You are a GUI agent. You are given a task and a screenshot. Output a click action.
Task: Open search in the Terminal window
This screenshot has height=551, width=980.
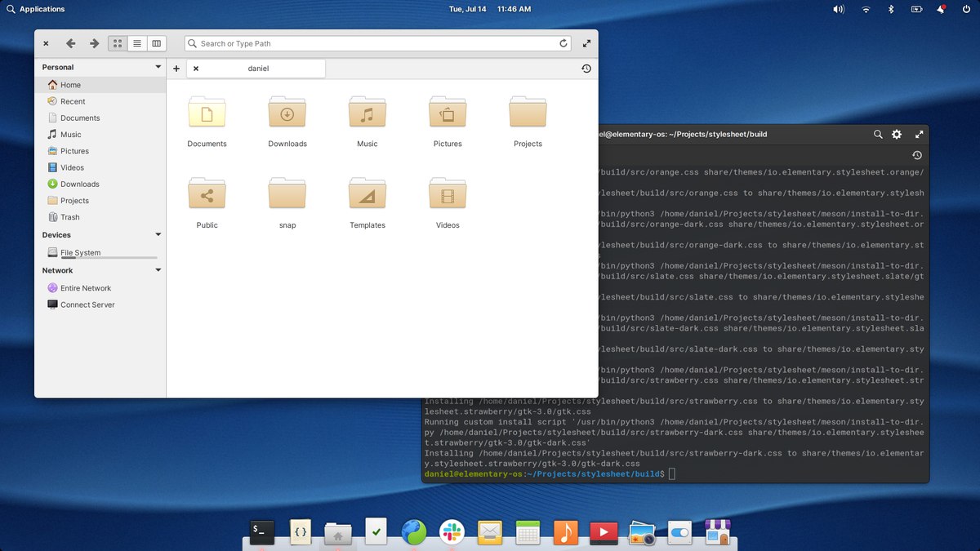click(878, 134)
